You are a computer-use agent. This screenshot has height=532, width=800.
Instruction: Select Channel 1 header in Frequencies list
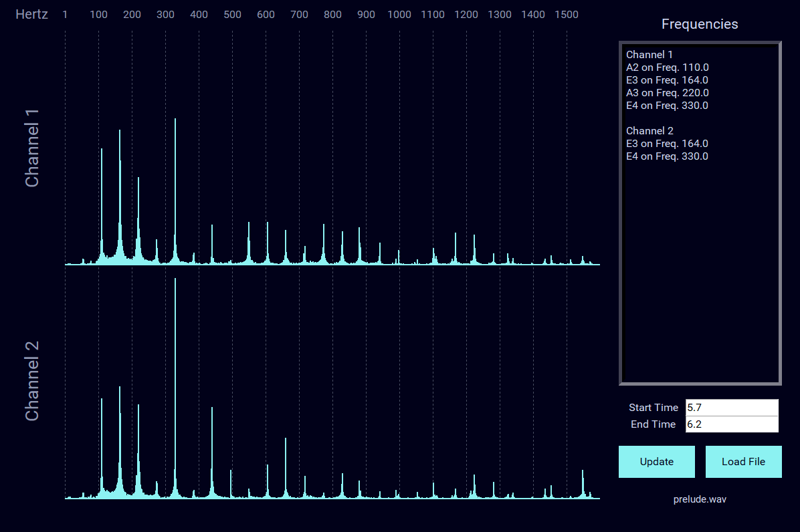coord(649,54)
